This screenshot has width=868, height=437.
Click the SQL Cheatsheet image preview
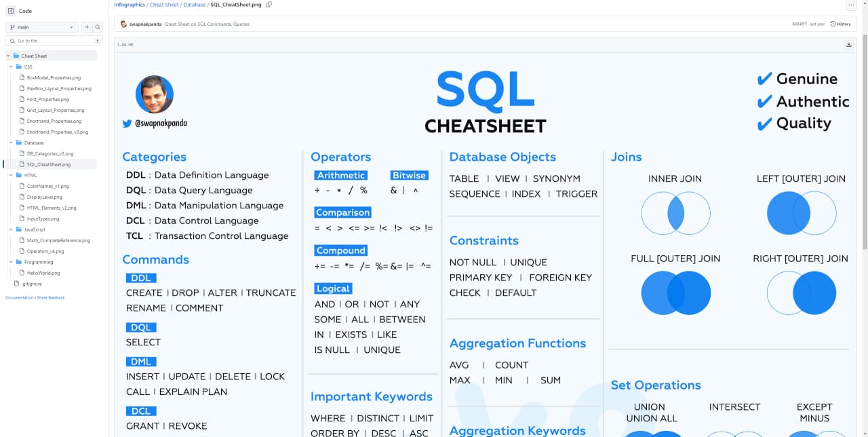(x=484, y=245)
